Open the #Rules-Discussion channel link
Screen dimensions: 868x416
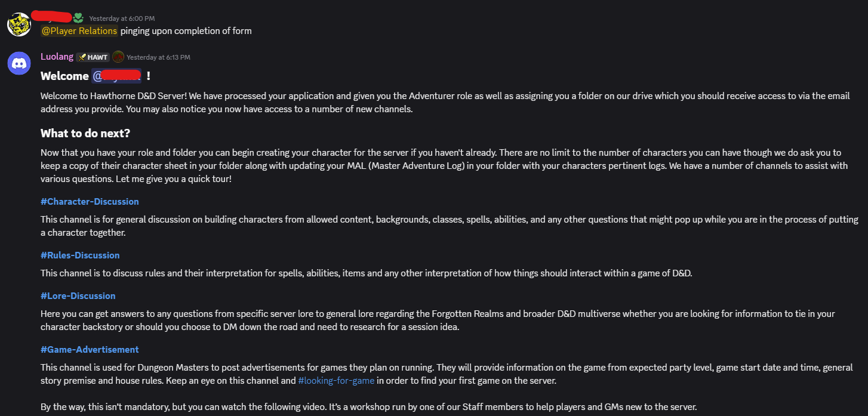coord(80,255)
